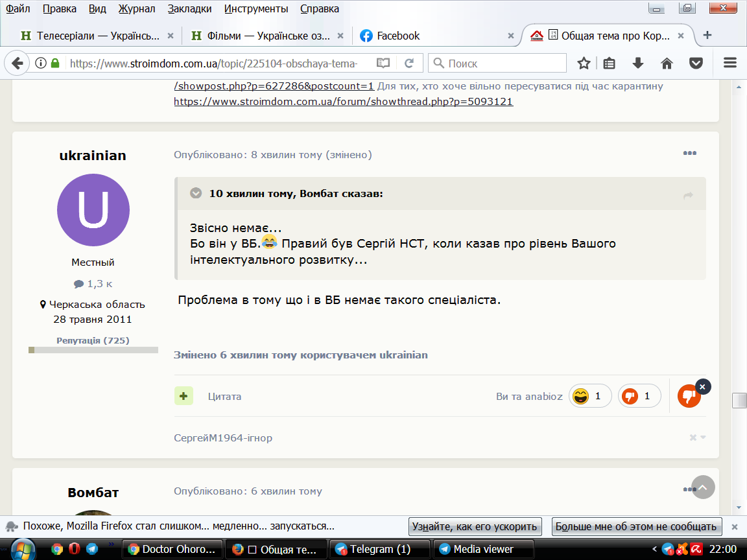This screenshot has width=747, height=560.
Task: Reload the page with the refresh icon
Action: (409, 63)
